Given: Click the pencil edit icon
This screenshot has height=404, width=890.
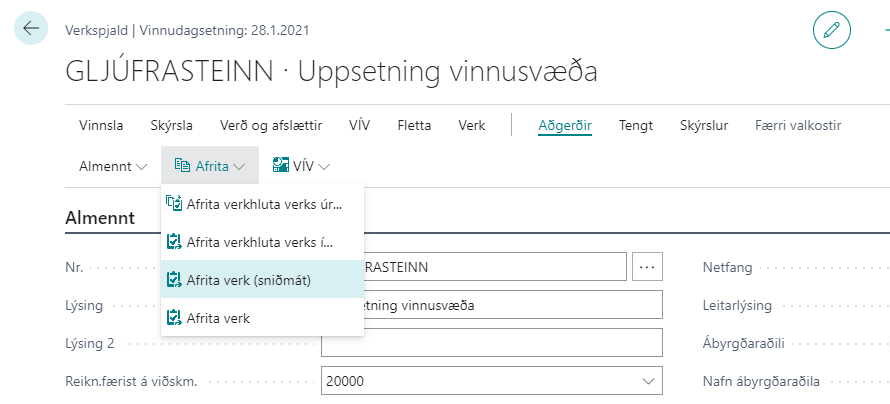Looking at the screenshot, I should [x=830, y=29].
